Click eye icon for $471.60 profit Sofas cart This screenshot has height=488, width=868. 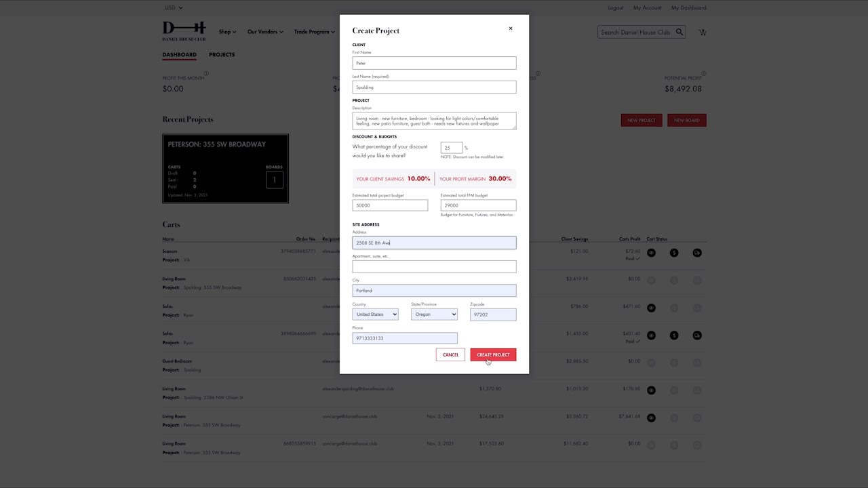651,308
